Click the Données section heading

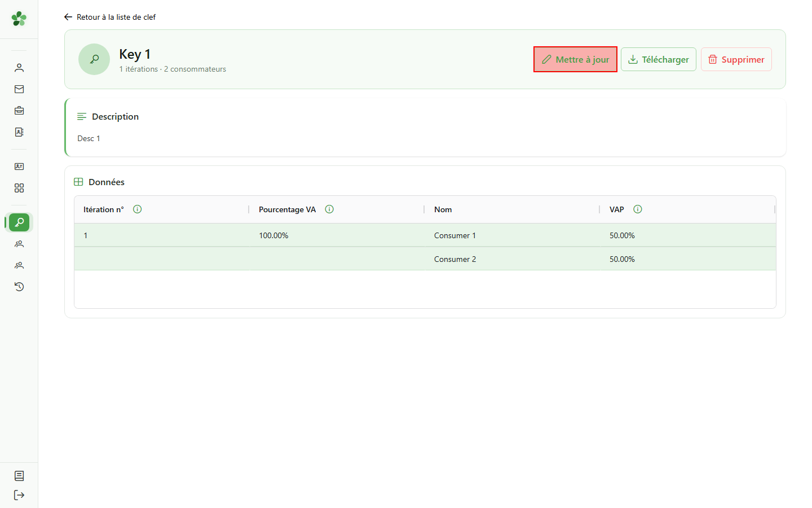click(x=107, y=182)
